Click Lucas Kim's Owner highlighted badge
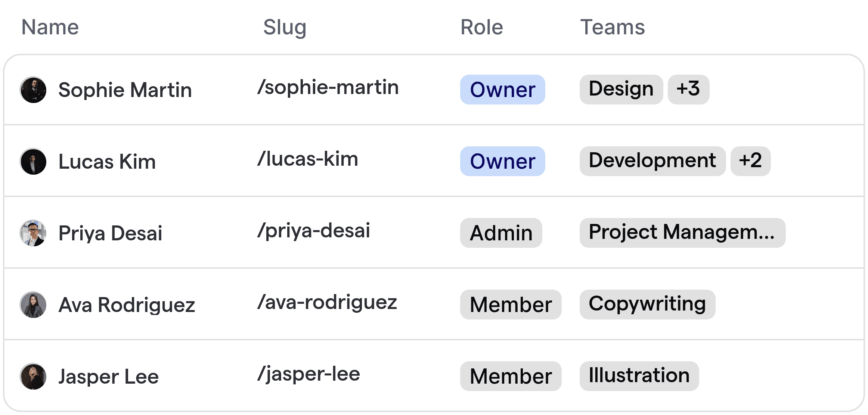This screenshot has height=415, width=868. click(502, 161)
